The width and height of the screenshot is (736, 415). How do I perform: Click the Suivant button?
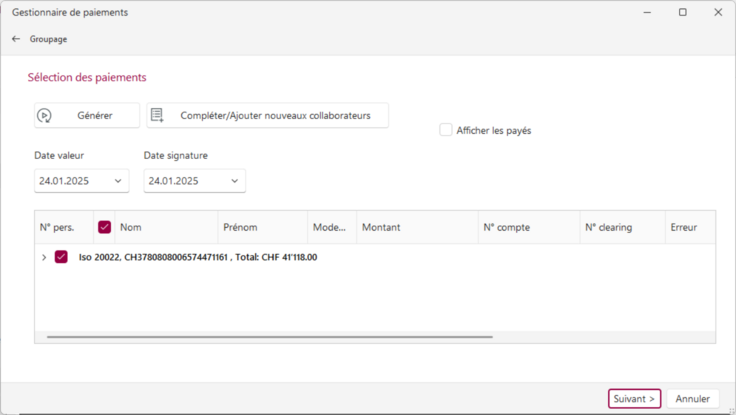634,399
